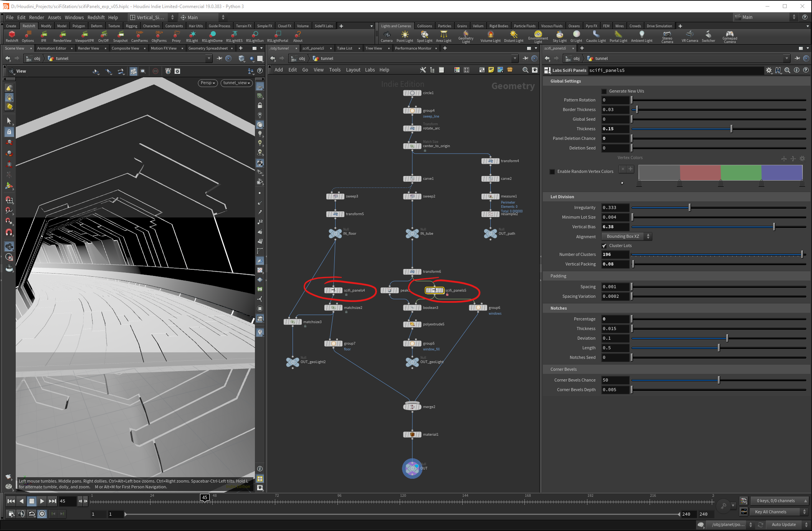The height and width of the screenshot is (531, 812).
Task: Toggle pin on scene view path
Action: pos(219,58)
